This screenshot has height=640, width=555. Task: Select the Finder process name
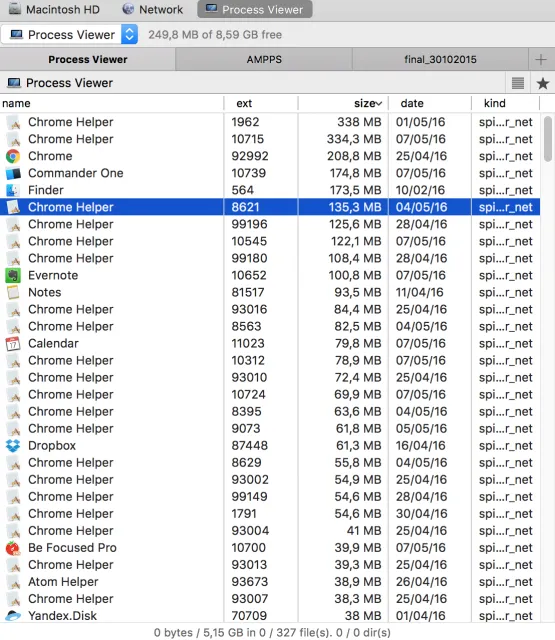click(46, 190)
